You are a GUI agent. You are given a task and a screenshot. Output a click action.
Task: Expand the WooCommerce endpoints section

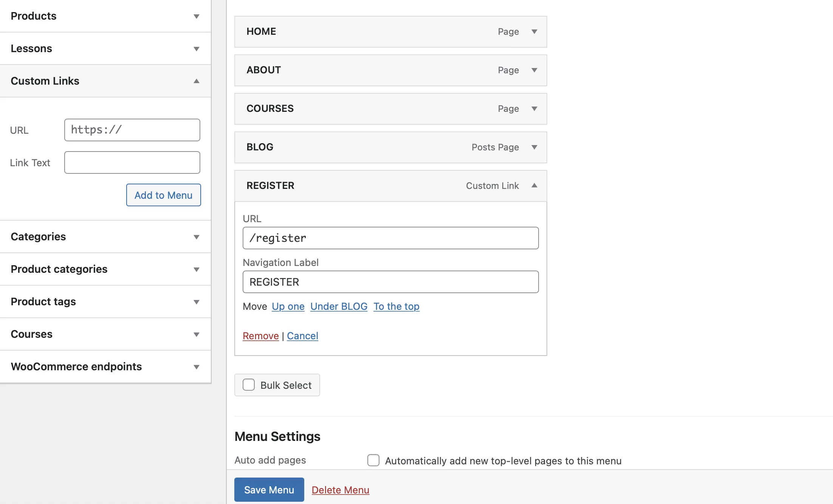coord(105,366)
